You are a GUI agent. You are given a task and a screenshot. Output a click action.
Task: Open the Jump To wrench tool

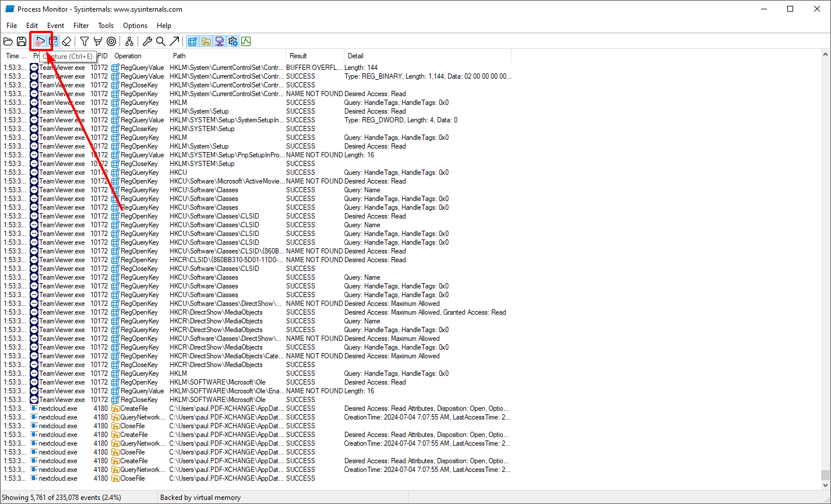click(147, 41)
